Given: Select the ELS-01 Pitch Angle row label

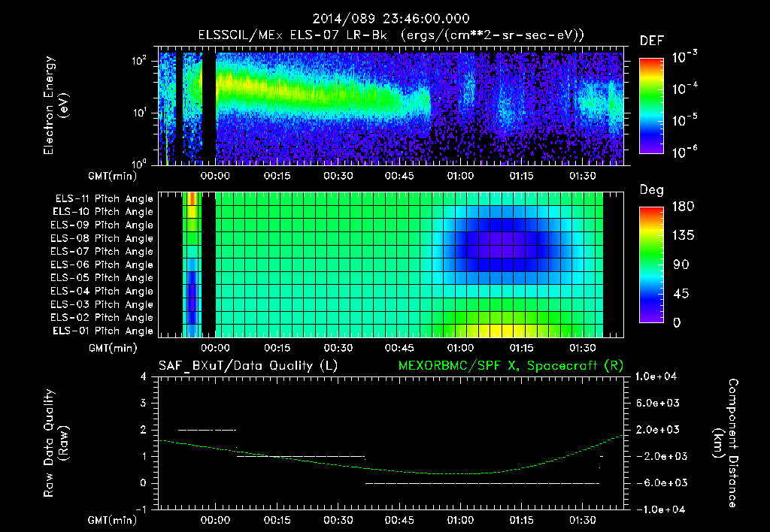Looking at the screenshot, I should 103,331.
